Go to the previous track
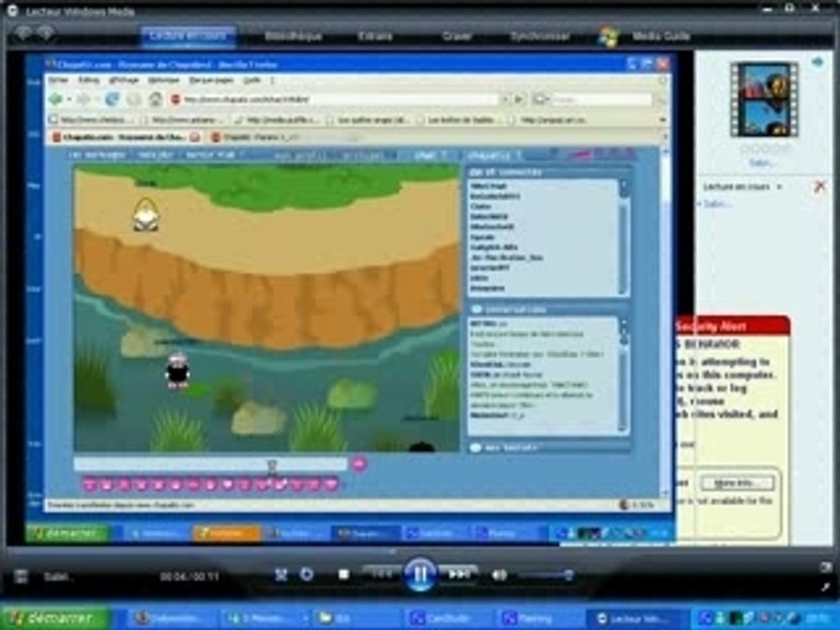This screenshot has height=630, width=840. click(x=382, y=574)
